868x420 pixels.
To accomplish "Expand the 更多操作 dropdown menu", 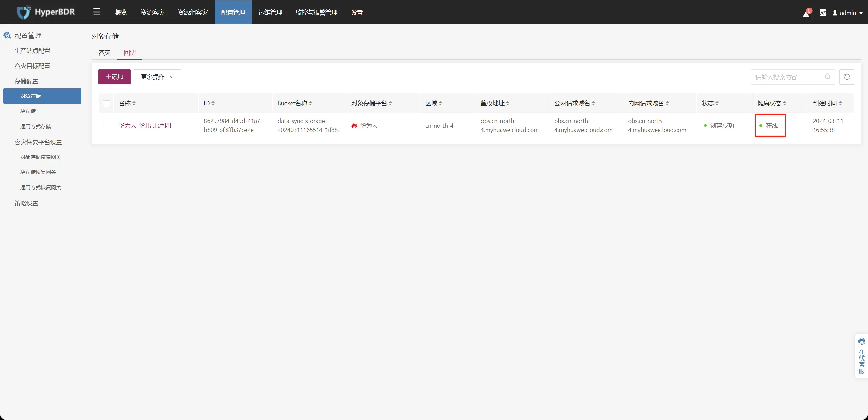I will (x=157, y=77).
